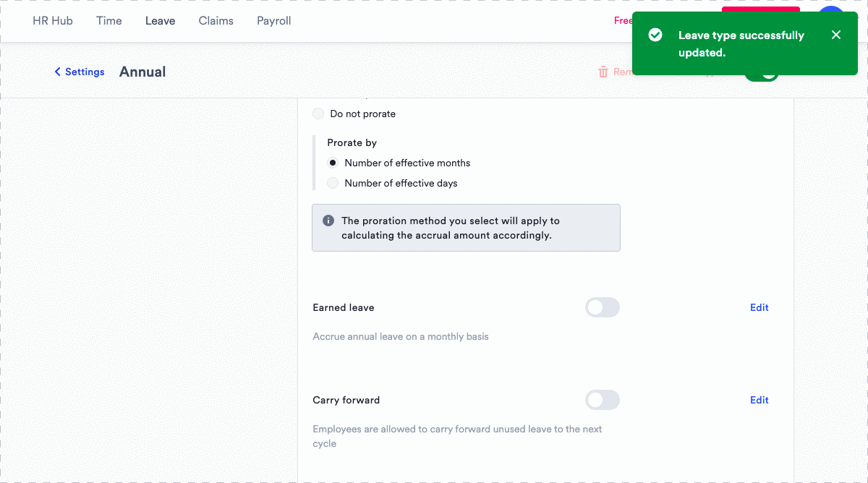Viewport: 868px width, 483px height.
Task: Open the blue user avatar
Action: point(831,9)
